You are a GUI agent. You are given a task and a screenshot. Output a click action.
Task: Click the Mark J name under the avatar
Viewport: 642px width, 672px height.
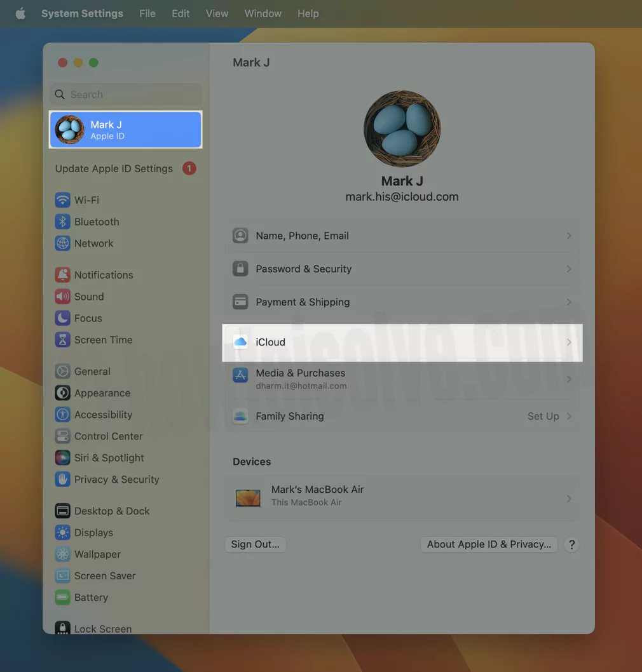click(x=402, y=181)
